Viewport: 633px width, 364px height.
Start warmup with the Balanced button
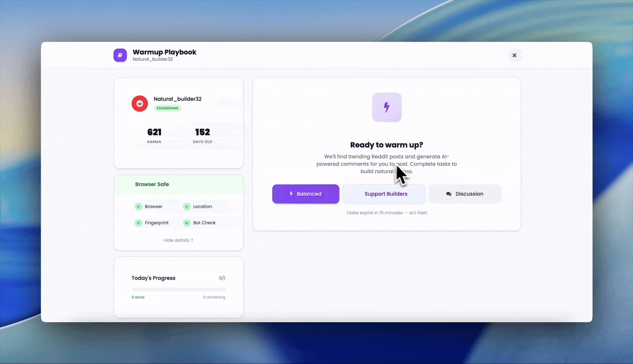306,194
